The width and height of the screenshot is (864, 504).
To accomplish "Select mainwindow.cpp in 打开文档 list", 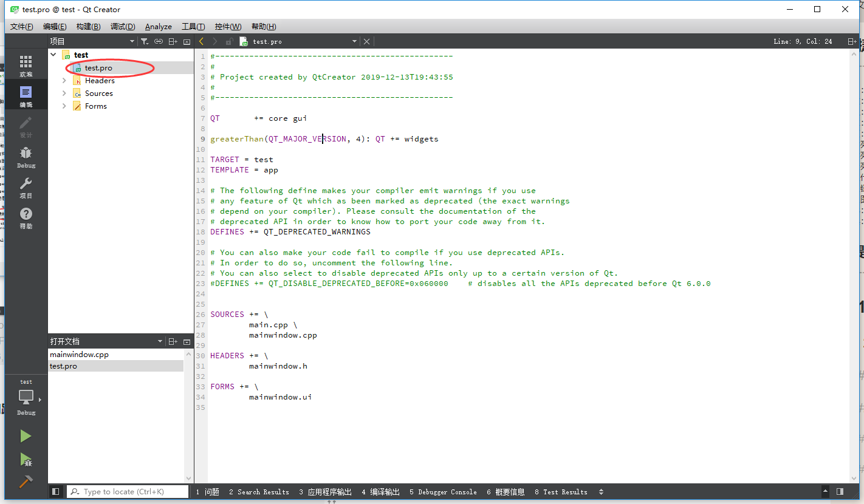I will click(x=79, y=354).
